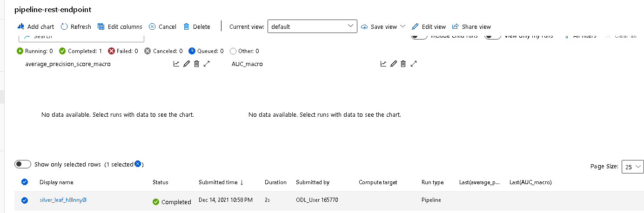
Task: Click the Add chart icon
Action: click(x=20, y=27)
